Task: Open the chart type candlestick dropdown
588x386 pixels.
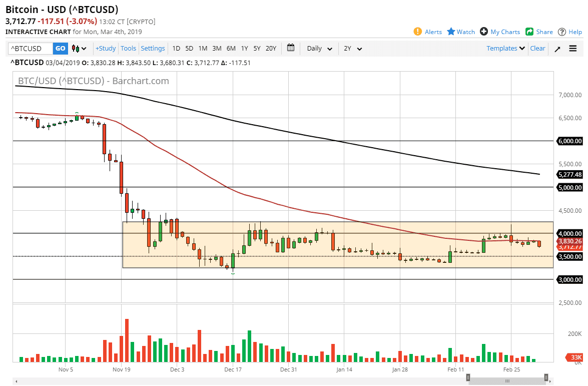Action: point(78,48)
